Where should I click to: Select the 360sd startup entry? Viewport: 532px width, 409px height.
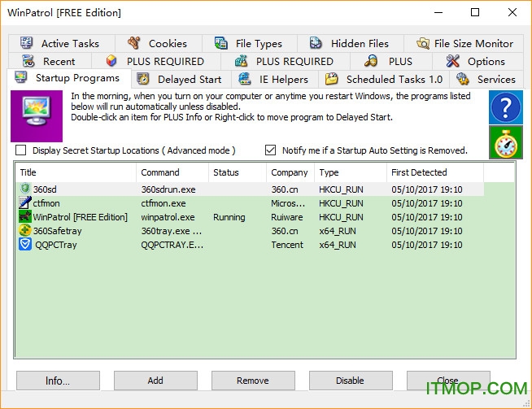250,189
